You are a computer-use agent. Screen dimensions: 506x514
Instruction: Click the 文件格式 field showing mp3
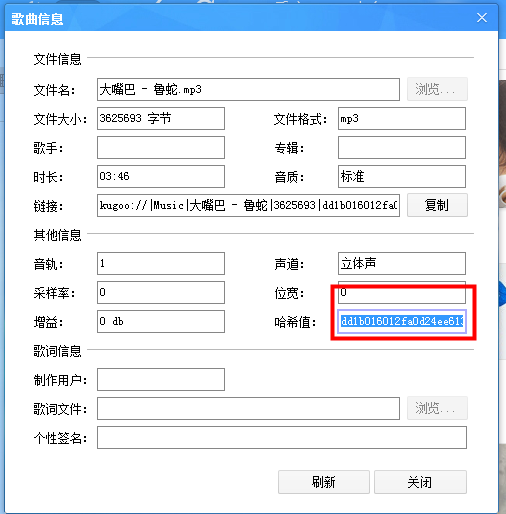(x=402, y=118)
